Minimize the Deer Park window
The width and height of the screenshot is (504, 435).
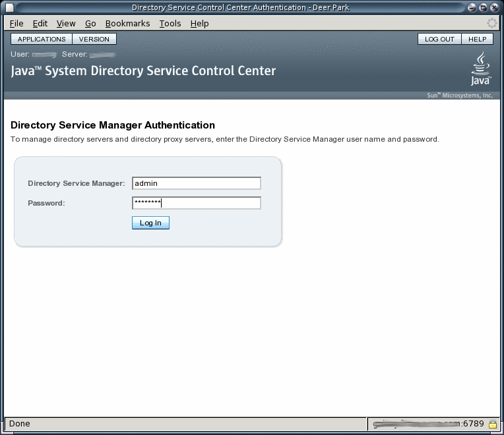(x=472, y=7)
